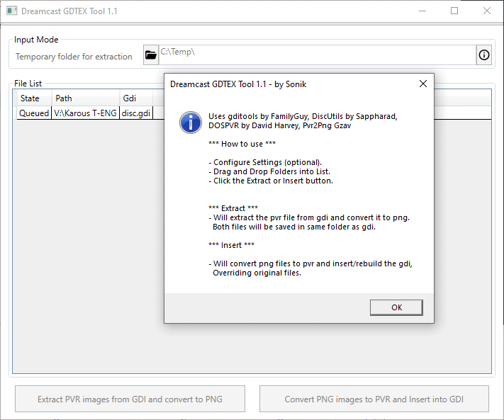Confirm the dialog with the OK button
The image size is (504, 420).
point(396,307)
